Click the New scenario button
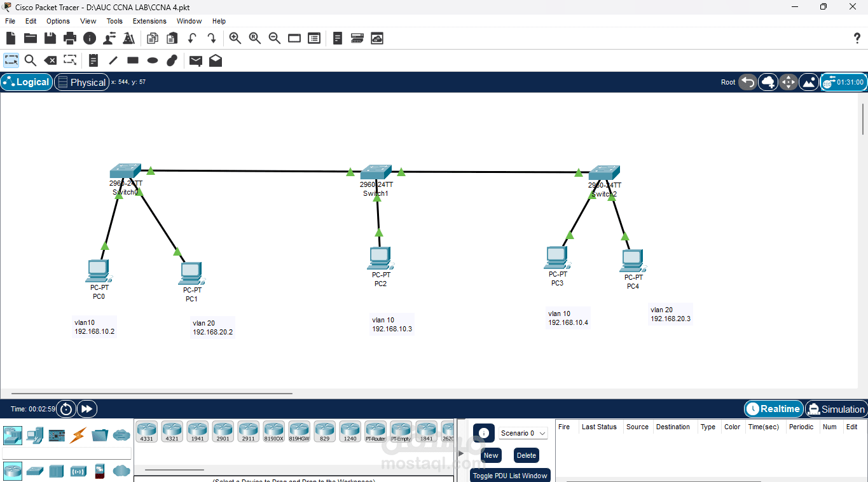Screen dimensions: 868x482 [491, 455]
